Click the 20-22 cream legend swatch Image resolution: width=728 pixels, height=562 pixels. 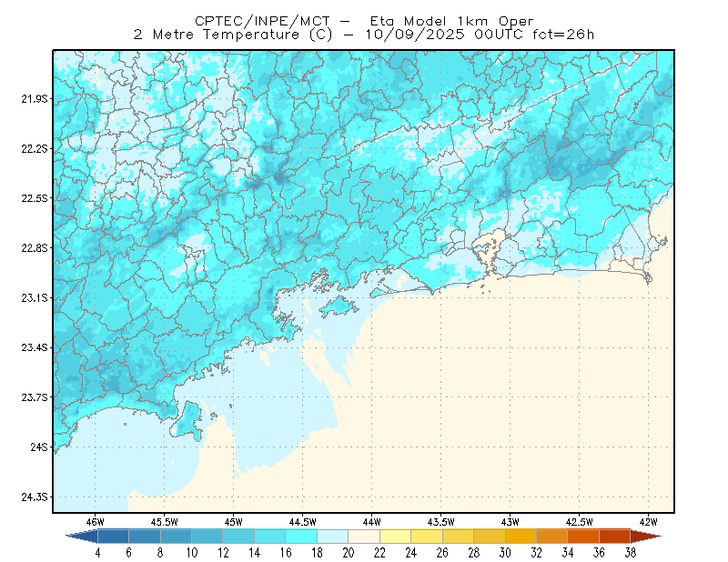coord(364,536)
